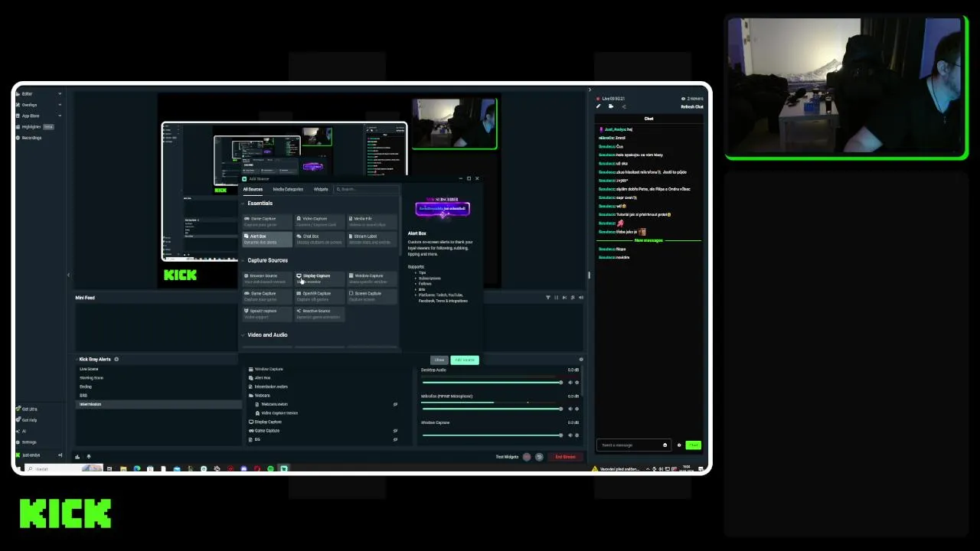Click Test Widgets
Screen dimensions: 980x551
coord(507,457)
